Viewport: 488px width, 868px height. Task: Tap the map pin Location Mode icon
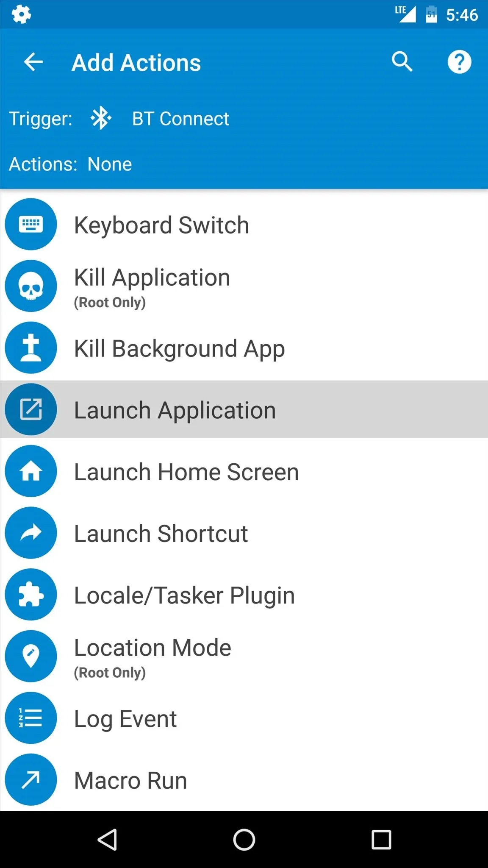pos(30,657)
